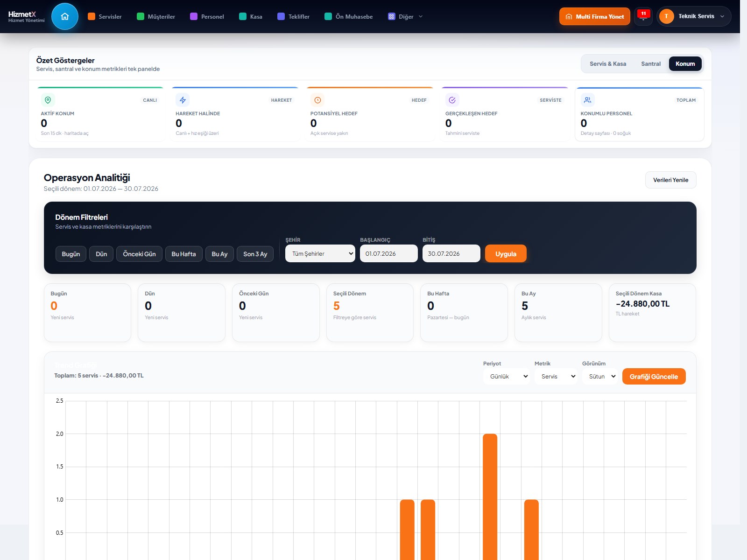Open the Personel menu
Screen dimensions: 747x560
point(207,16)
